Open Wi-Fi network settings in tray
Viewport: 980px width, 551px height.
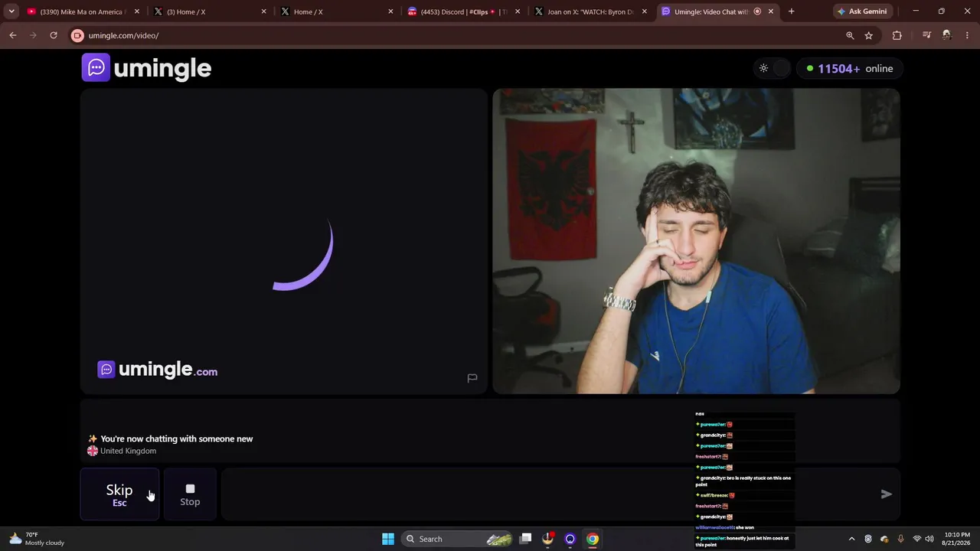click(916, 539)
